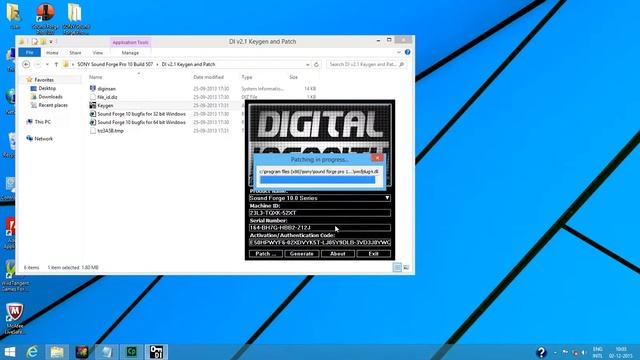Open the Share ribbon tab
The width and height of the screenshot is (640, 360).
click(x=75, y=53)
